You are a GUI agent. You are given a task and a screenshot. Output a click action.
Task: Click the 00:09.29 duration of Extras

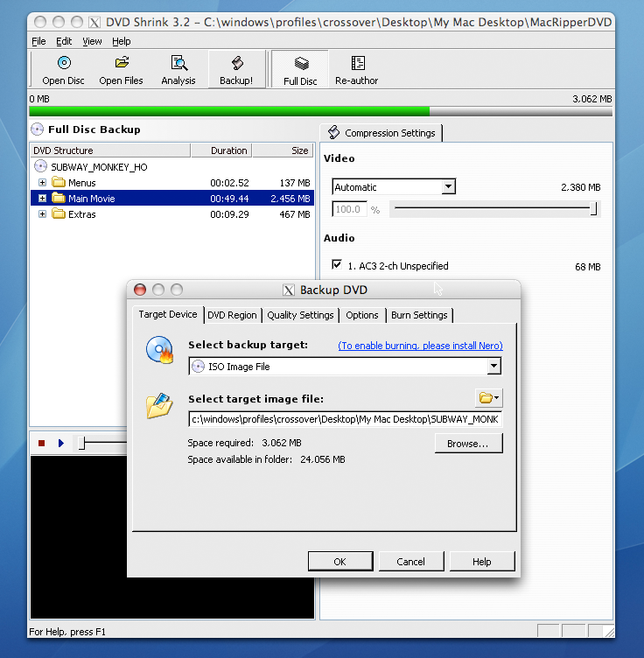(229, 214)
